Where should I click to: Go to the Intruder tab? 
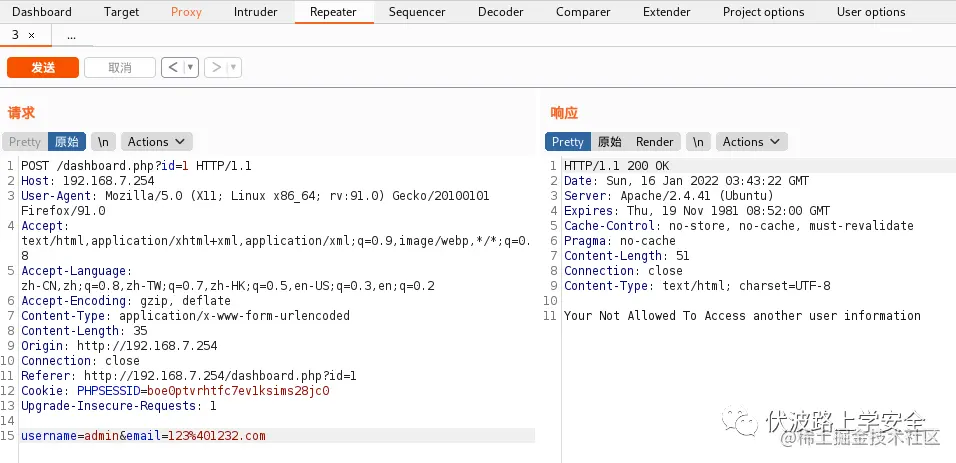coord(255,12)
